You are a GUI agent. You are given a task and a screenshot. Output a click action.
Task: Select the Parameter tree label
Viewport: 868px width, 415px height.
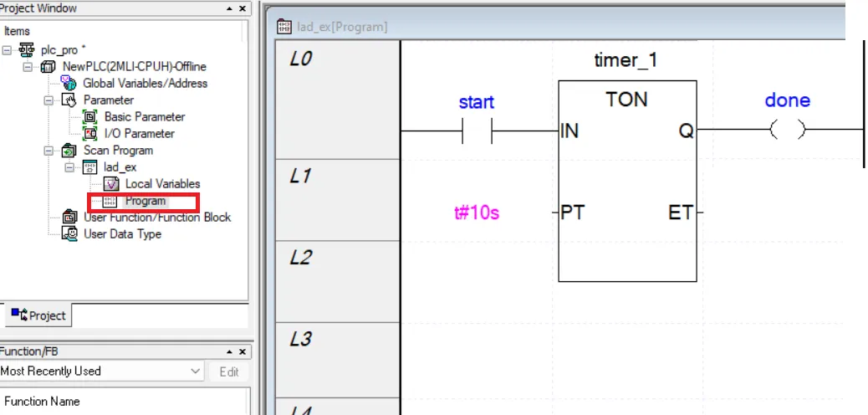109,100
